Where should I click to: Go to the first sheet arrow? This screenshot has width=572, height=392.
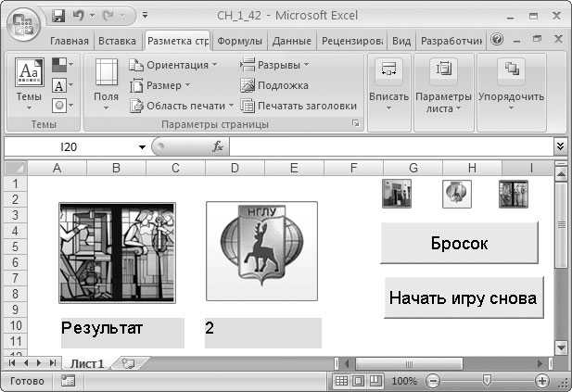point(12,363)
